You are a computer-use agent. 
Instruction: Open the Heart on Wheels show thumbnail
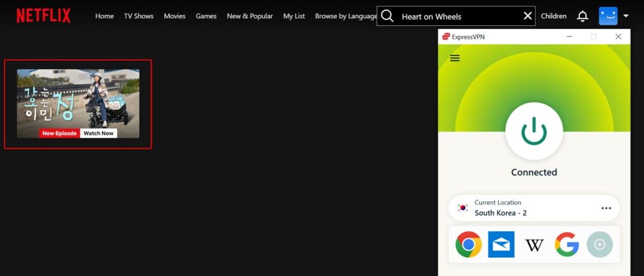[x=78, y=104]
